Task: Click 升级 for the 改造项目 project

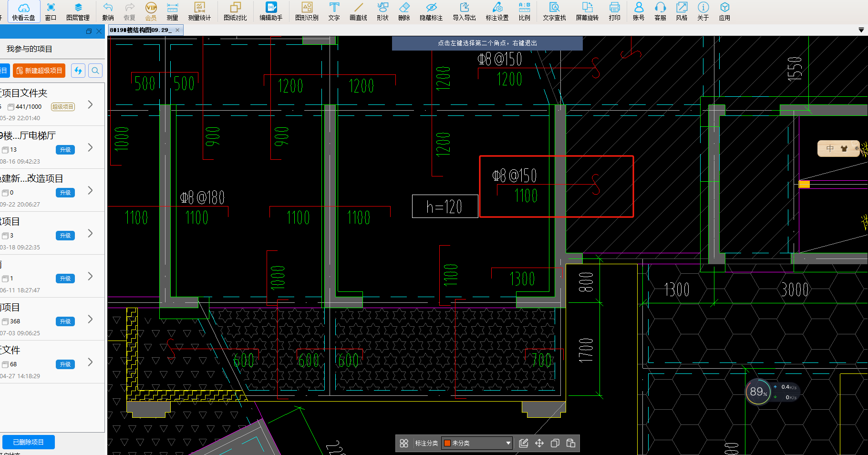Action: (x=65, y=193)
